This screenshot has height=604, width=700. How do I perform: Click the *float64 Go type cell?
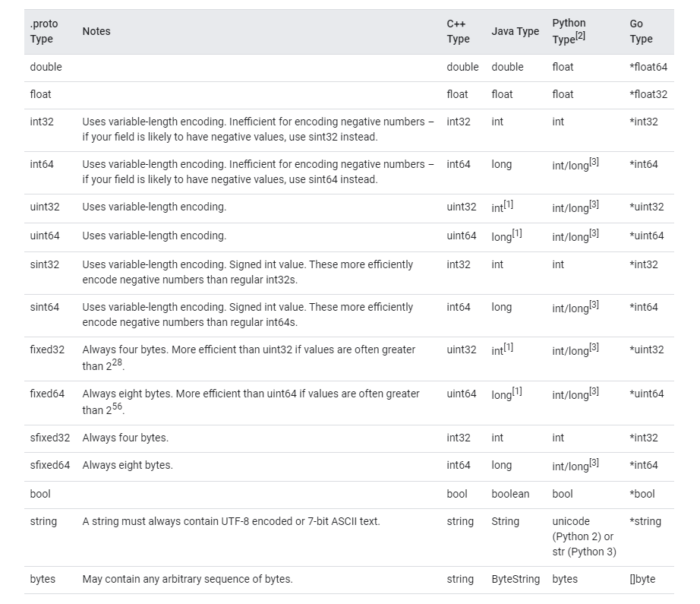click(648, 67)
